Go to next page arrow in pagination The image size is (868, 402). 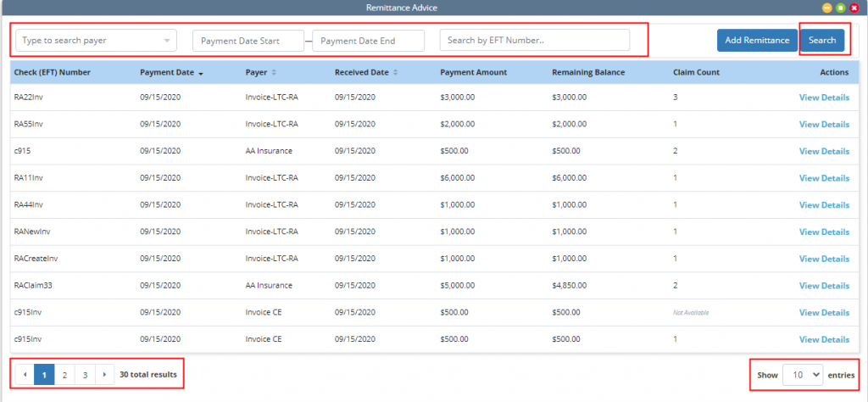[x=104, y=374]
